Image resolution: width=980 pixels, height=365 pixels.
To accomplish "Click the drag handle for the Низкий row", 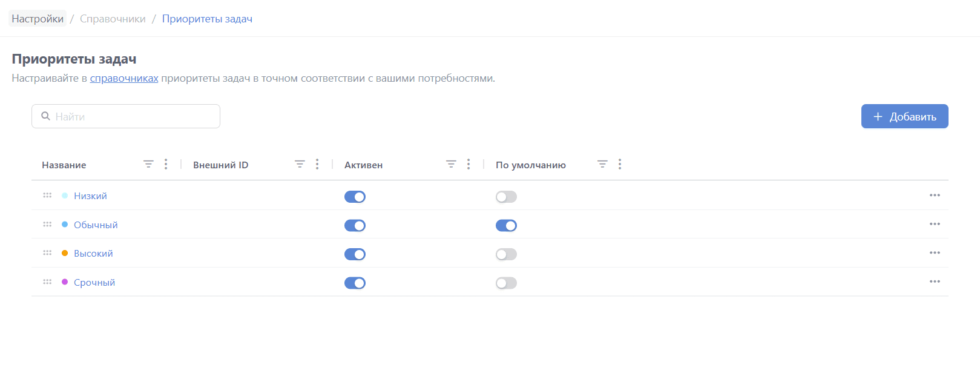I will coord(47,196).
